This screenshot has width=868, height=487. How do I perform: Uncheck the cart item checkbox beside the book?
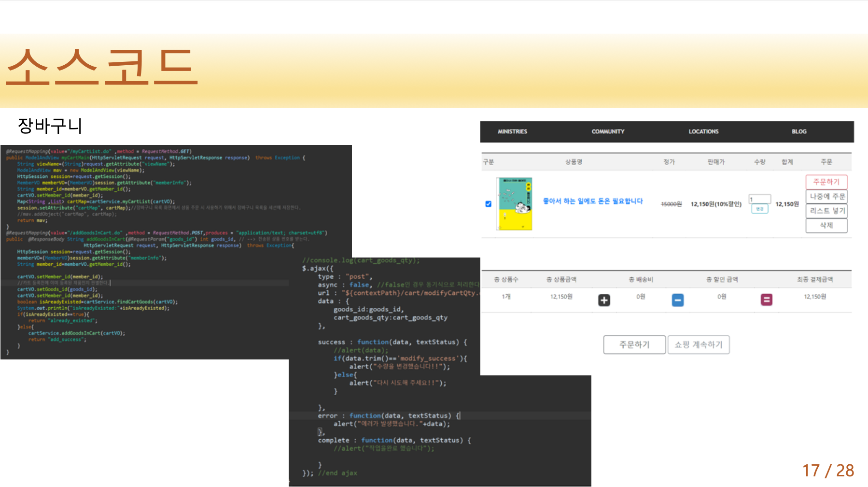pos(488,204)
